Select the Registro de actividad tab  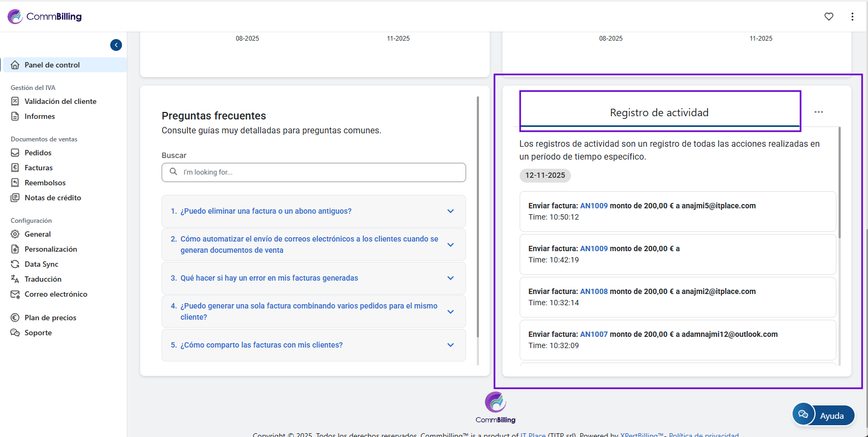[x=659, y=112]
